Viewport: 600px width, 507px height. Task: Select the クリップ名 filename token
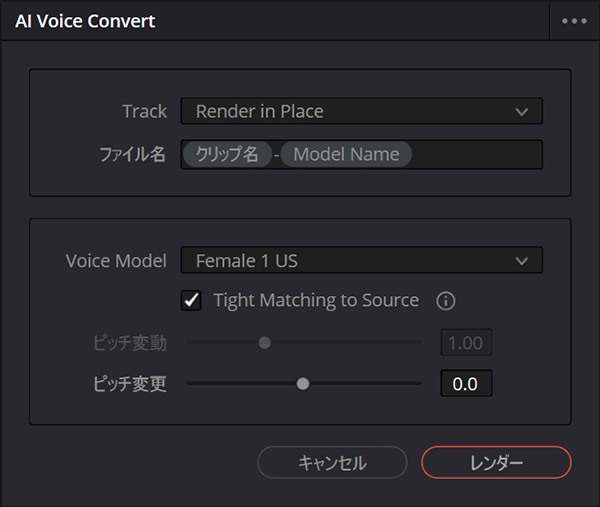(x=227, y=154)
